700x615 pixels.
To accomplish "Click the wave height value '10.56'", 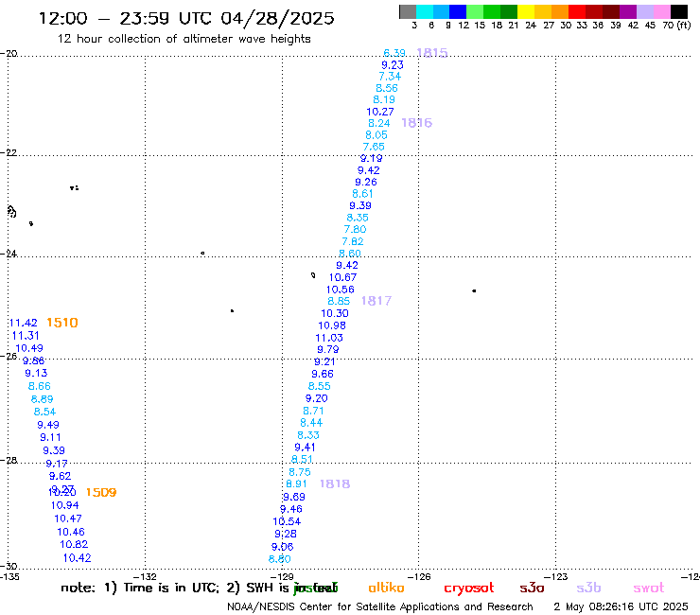I will (341, 290).
